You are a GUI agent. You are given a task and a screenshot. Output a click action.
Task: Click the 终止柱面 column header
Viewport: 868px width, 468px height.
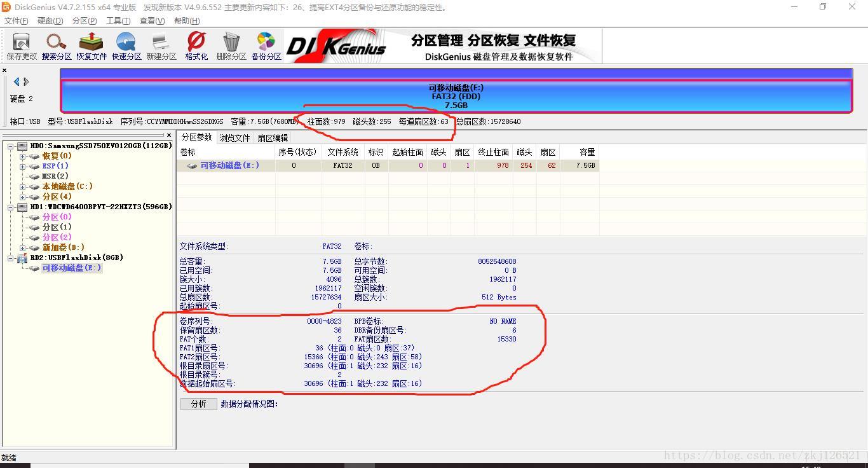click(493, 152)
